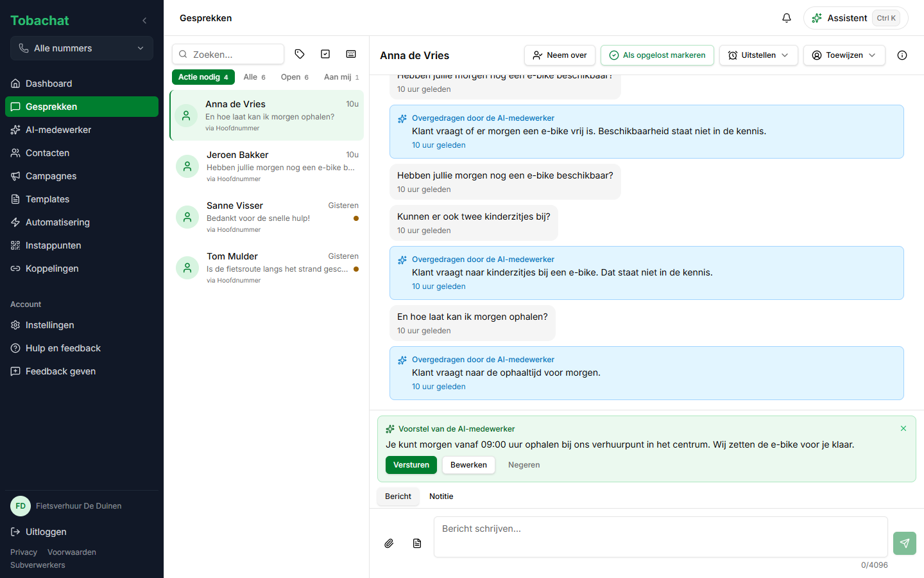Image resolution: width=924 pixels, height=578 pixels.
Task: Mark conversation as opgelost
Action: 657,55
